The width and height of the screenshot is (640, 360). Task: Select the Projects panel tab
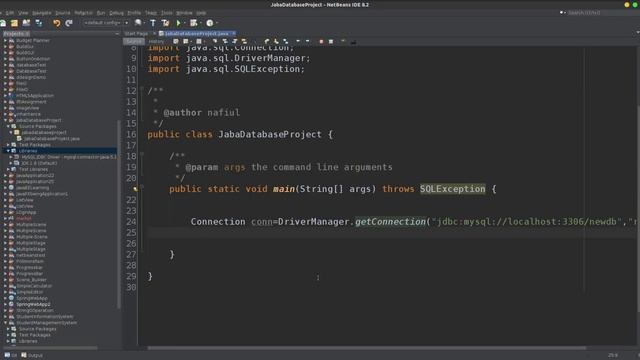[16, 33]
